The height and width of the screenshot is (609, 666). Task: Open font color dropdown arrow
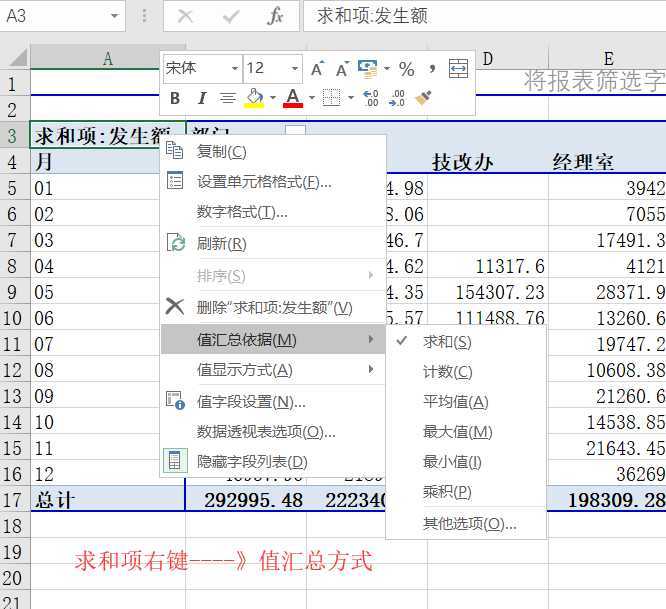point(312,98)
